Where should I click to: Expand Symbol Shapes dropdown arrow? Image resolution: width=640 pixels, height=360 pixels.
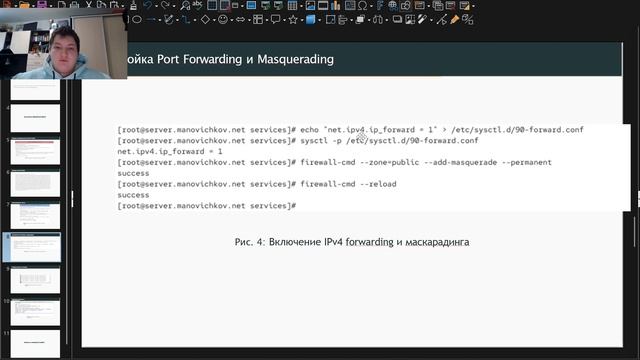click(231, 20)
